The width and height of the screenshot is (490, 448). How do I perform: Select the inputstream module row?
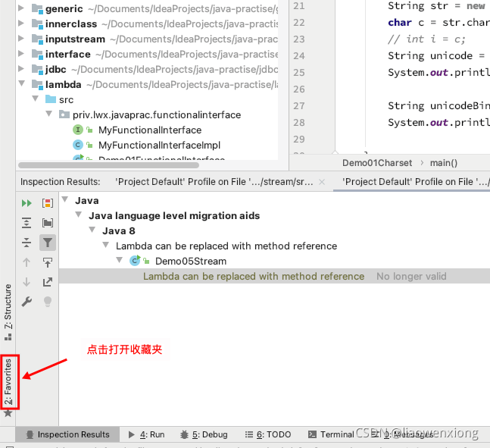point(147,39)
